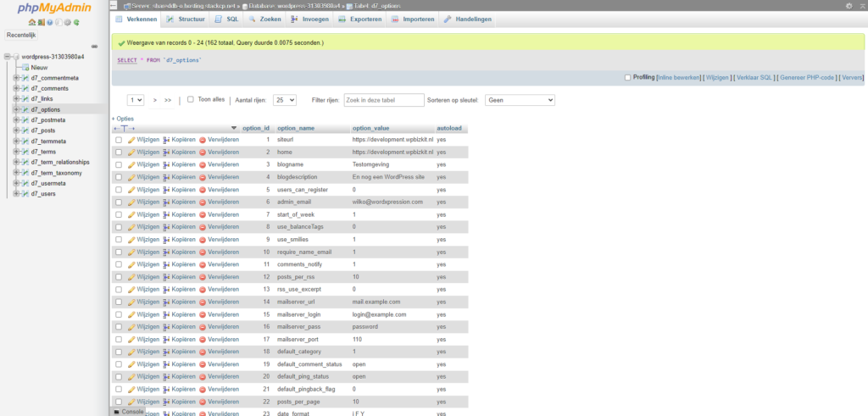Click the Inline bewerken link
Image resolution: width=868 pixels, height=416 pixels.
tap(679, 77)
